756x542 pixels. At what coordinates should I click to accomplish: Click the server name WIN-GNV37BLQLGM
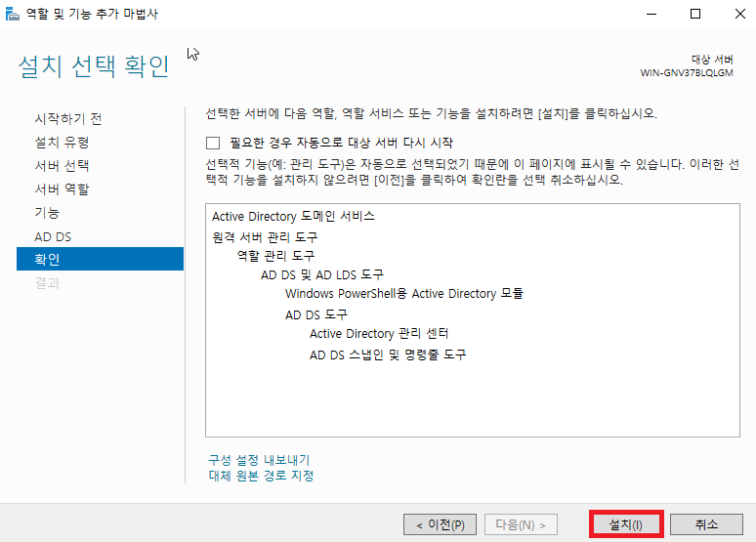click(687, 73)
